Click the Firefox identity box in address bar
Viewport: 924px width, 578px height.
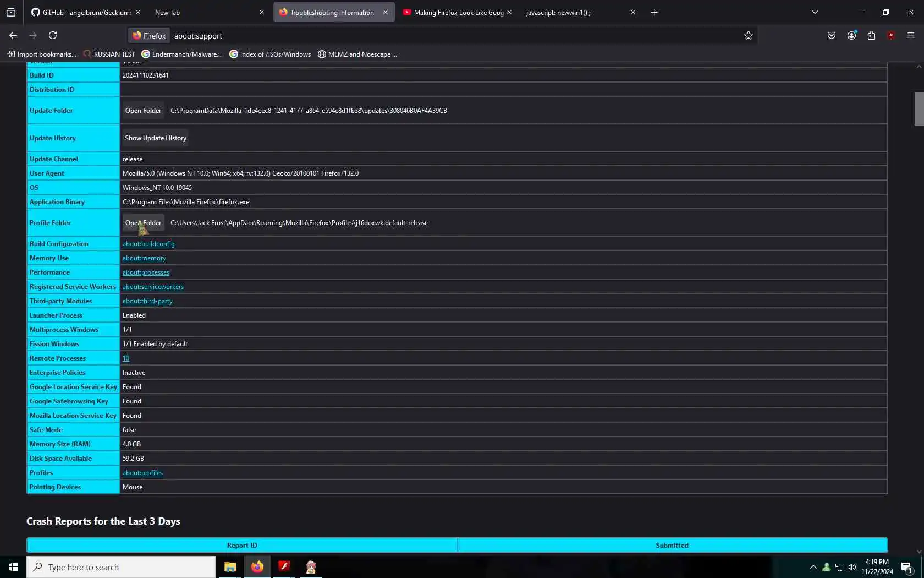pyautogui.click(x=149, y=36)
